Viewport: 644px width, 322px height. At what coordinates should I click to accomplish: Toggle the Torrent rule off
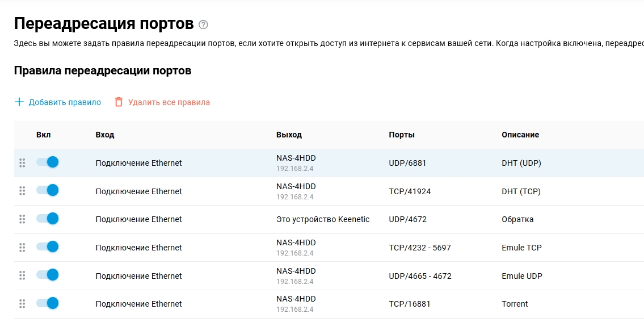48,303
